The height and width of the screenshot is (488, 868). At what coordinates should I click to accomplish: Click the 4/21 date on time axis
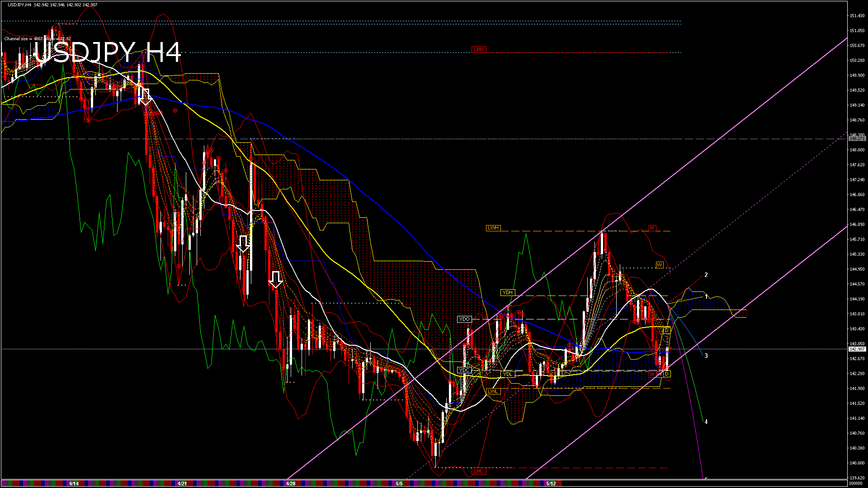coord(182,483)
